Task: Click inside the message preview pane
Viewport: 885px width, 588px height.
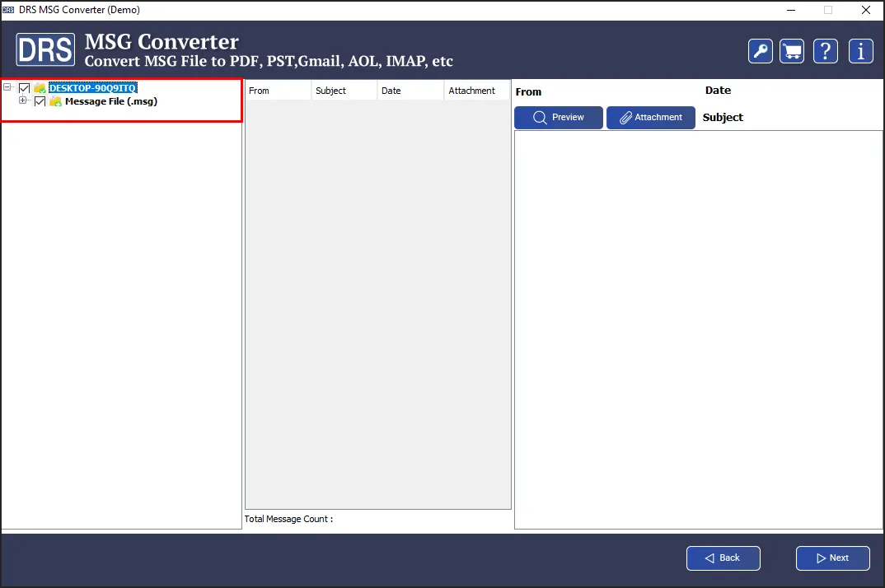Action: (x=698, y=330)
